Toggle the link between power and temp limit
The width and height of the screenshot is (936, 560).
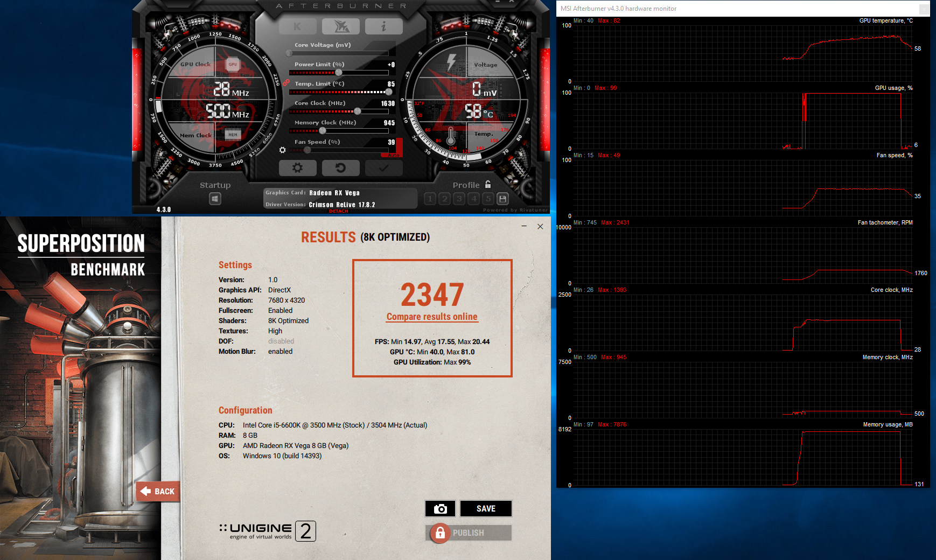(287, 82)
